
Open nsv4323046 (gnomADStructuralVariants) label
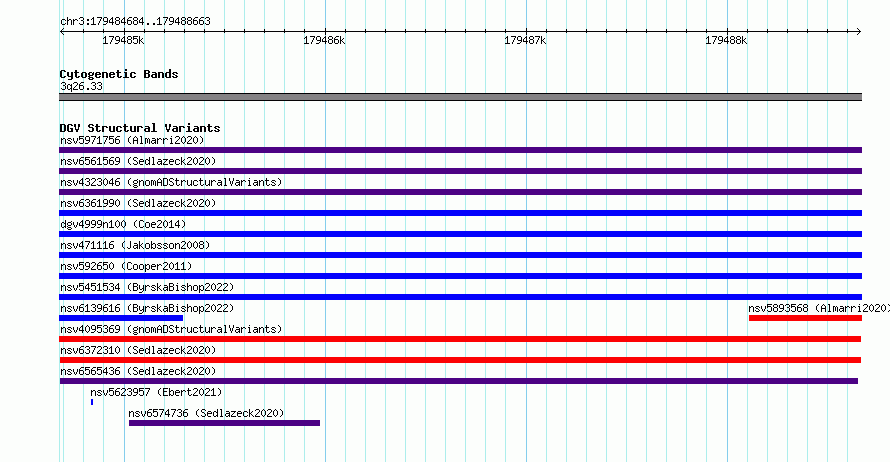point(171,182)
